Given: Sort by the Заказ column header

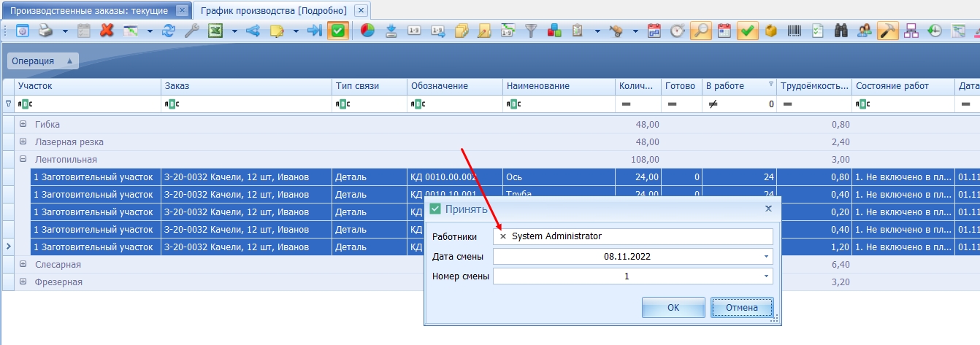Looking at the screenshot, I should click(x=247, y=86).
